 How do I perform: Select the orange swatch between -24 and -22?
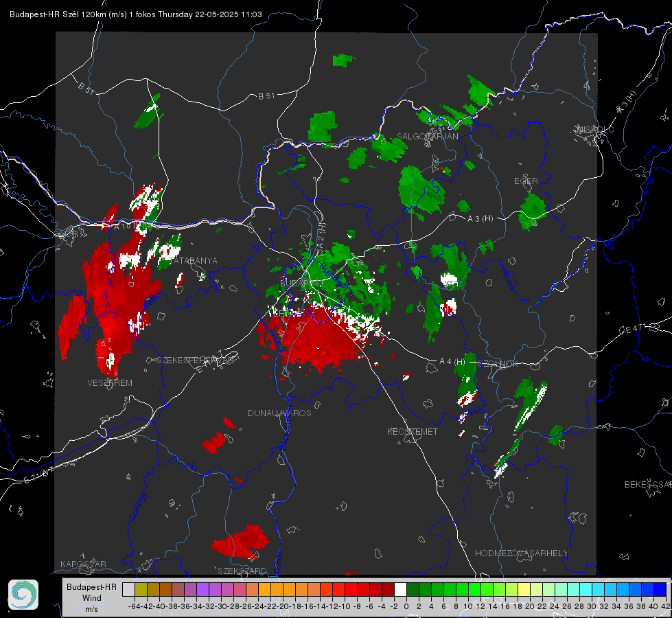point(264,589)
